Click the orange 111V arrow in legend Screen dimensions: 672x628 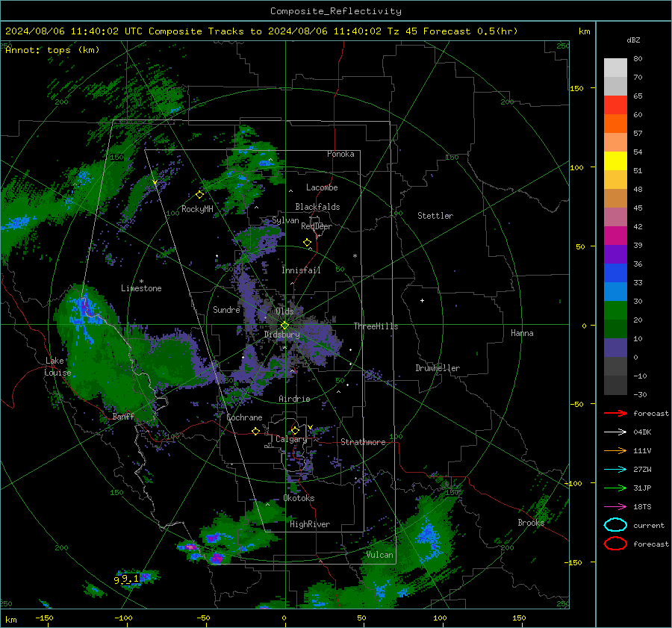coord(615,450)
